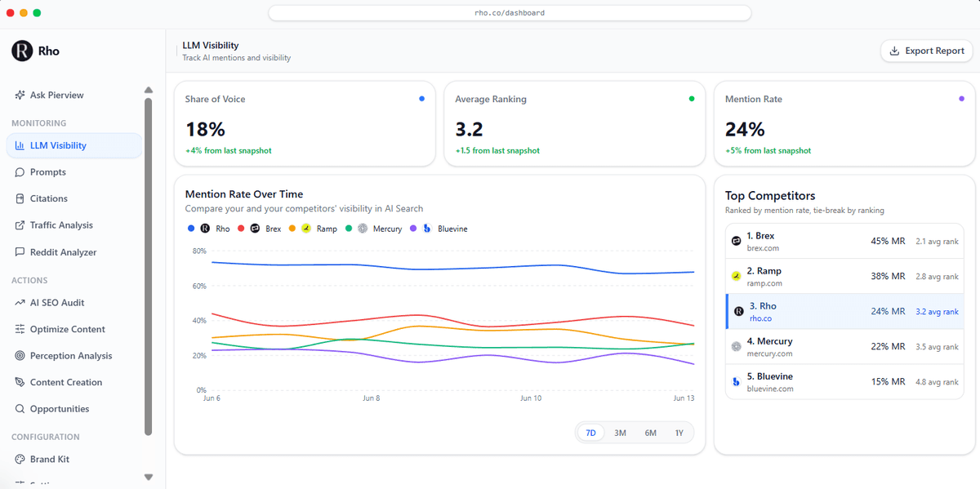Image resolution: width=980 pixels, height=489 pixels.
Task: Select the 4. Mercury competitor row
Action: click(844, 346)
